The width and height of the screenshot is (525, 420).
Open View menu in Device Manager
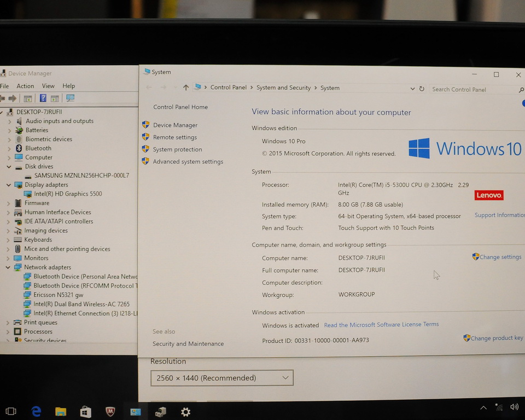[48, 86]
